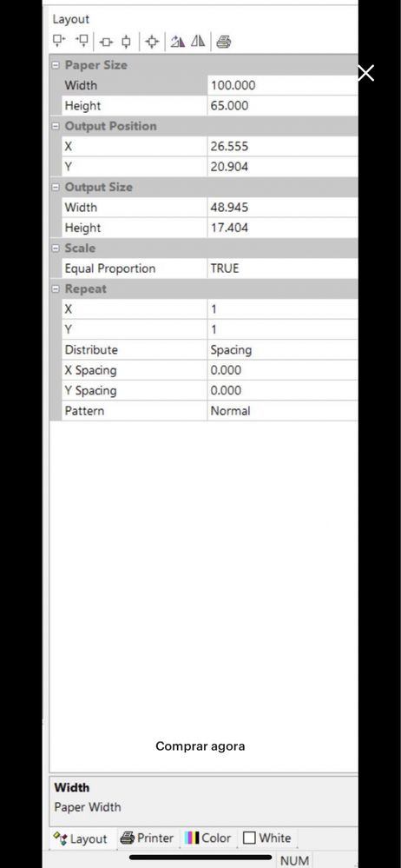The width and height of the screenshot is (401, 868).
Task: Click the Comprar agora link
Action: [x=200, y=746]
